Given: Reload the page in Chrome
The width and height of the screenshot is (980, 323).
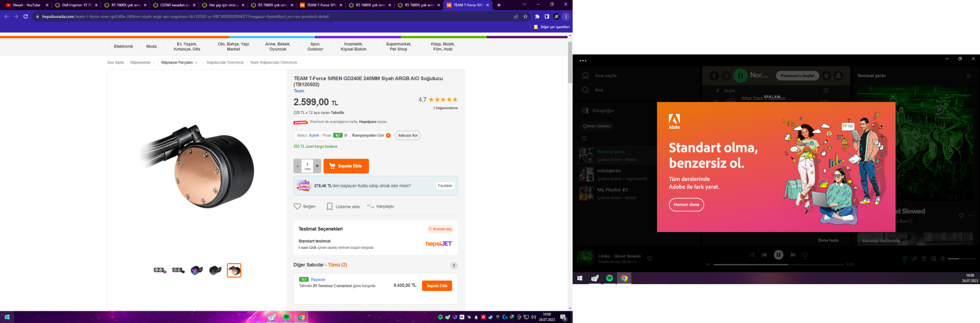Looking at the screenshot, I should [x=26, y=16].
